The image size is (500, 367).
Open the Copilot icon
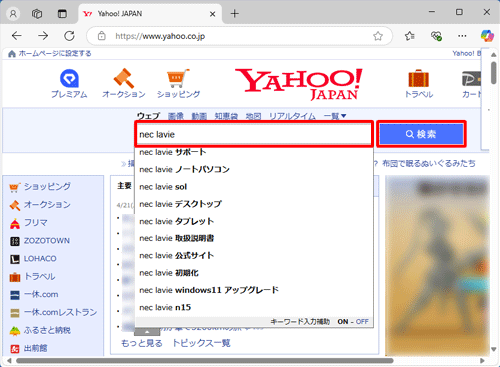487,36
